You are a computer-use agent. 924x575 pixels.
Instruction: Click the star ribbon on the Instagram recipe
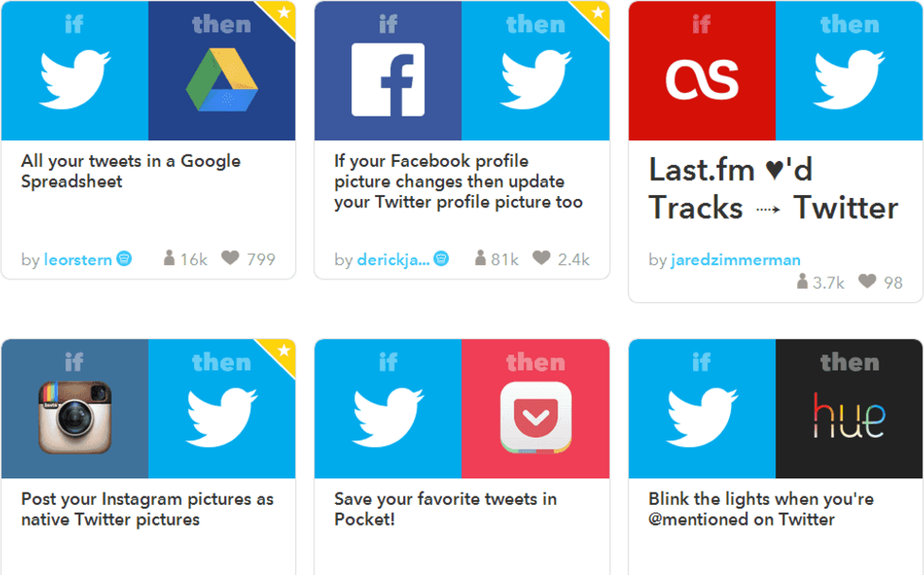[282, 353]
